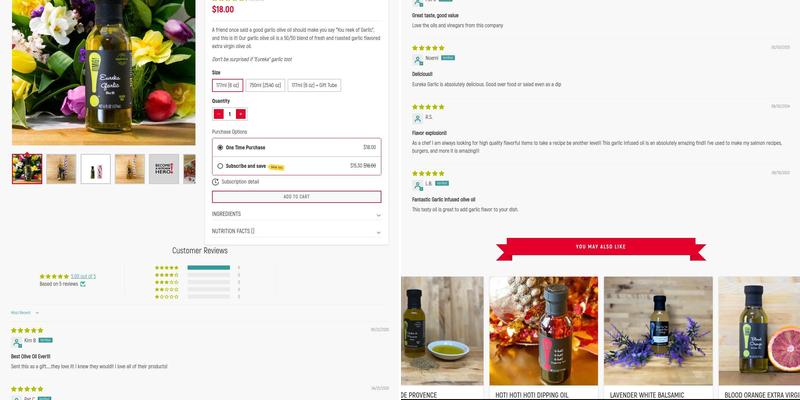Expand the Nutrition Facts section
The height and width of the screenshot is (400, 800).
[x=296, y=231]
